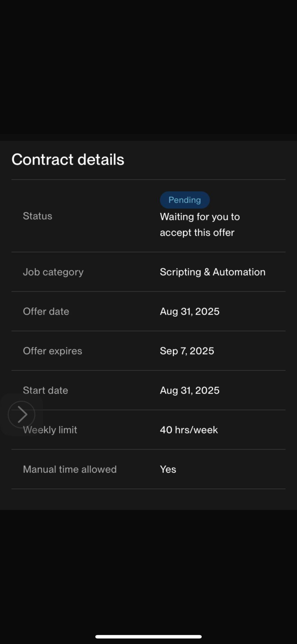Tap the home indicator bar at bottom
Screen dimensions: 297x644
(148, 637)
